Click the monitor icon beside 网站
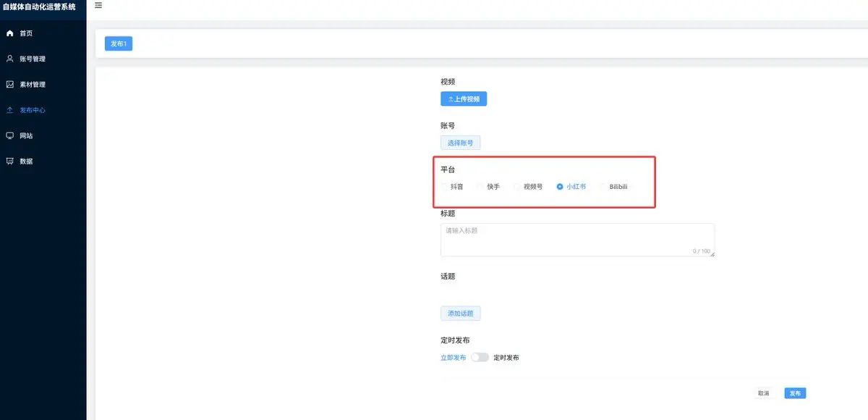868x420 pixels. tap(10, 135)
